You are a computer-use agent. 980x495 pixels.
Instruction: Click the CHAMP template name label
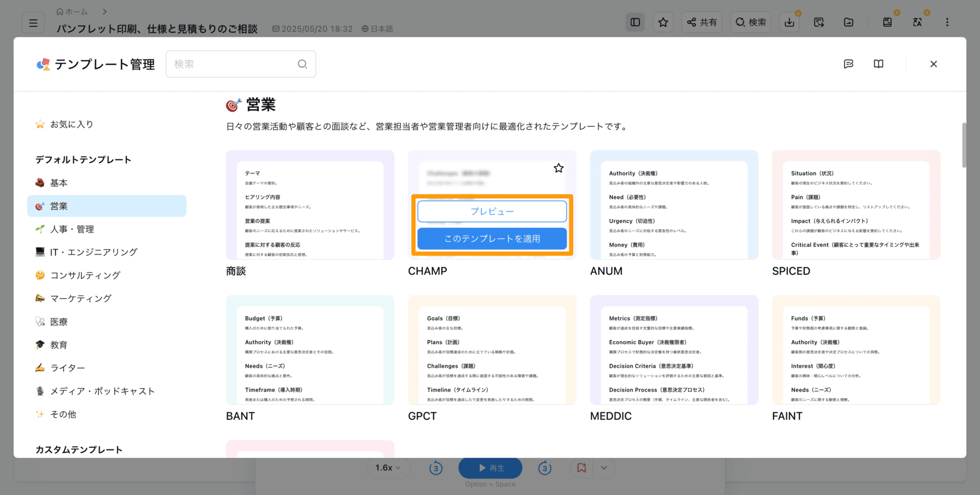click(x=428, y=271)
